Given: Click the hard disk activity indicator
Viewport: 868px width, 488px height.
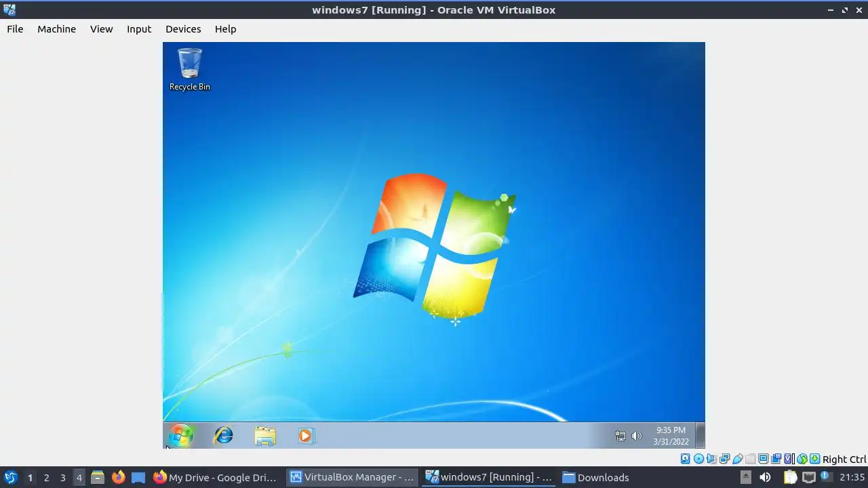Looking at the screenshot, I should (686, 459).
